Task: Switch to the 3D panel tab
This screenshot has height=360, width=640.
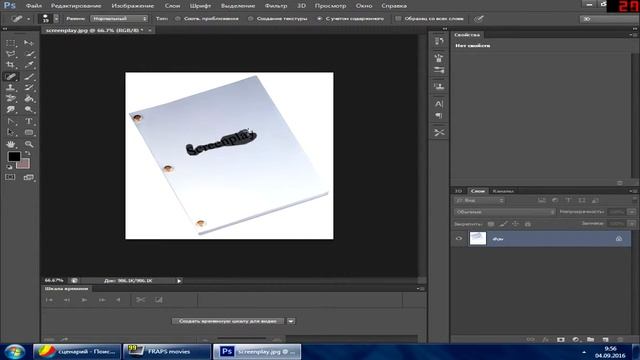Action: pyautogui.click(x=459, y=191)
